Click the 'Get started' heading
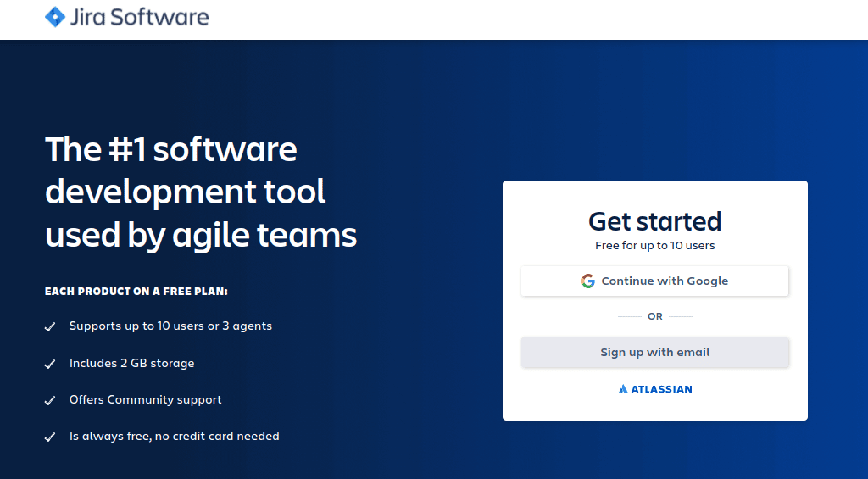This screenshot has height=479, width=868. 655,221
